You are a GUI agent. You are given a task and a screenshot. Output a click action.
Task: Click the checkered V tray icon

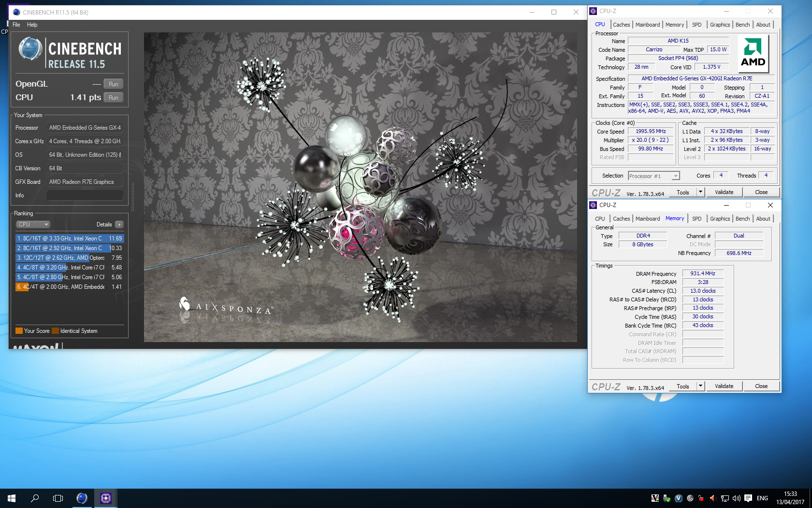point(655,498)
